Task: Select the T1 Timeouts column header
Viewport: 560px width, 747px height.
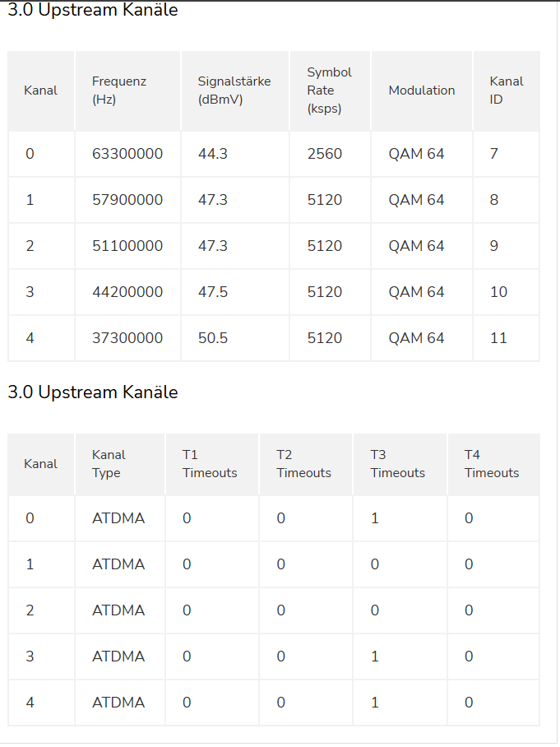Action: click(x=210, y=464)
